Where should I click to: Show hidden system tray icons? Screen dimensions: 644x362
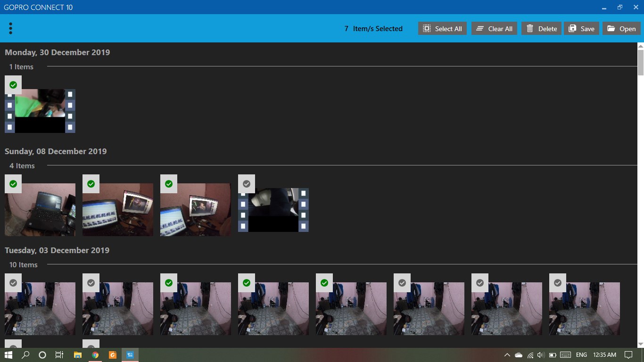(x=507, y=355)
